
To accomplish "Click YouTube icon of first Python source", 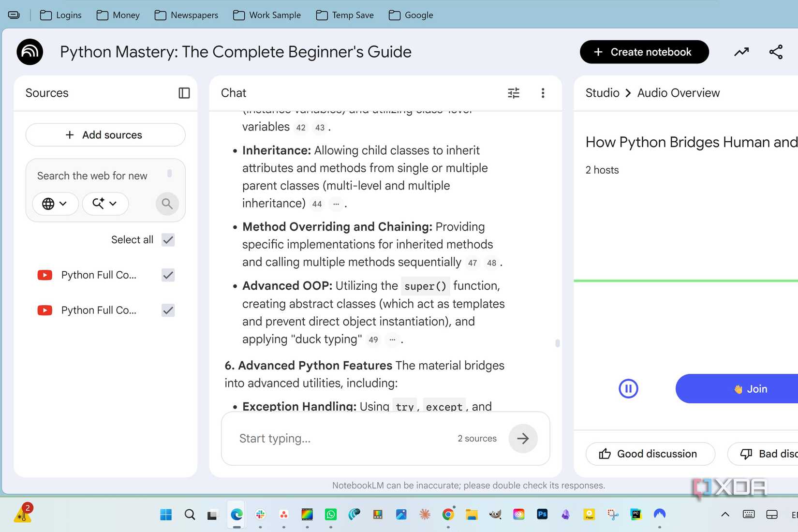I will coord(45,275).
